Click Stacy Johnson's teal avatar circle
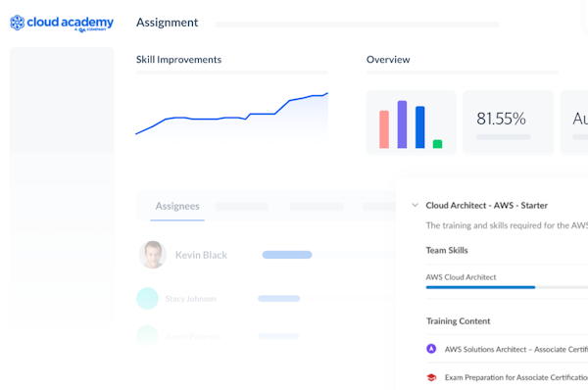Image resolution: width=588 pixels, height=390 pixels. [x=147, y=299]
